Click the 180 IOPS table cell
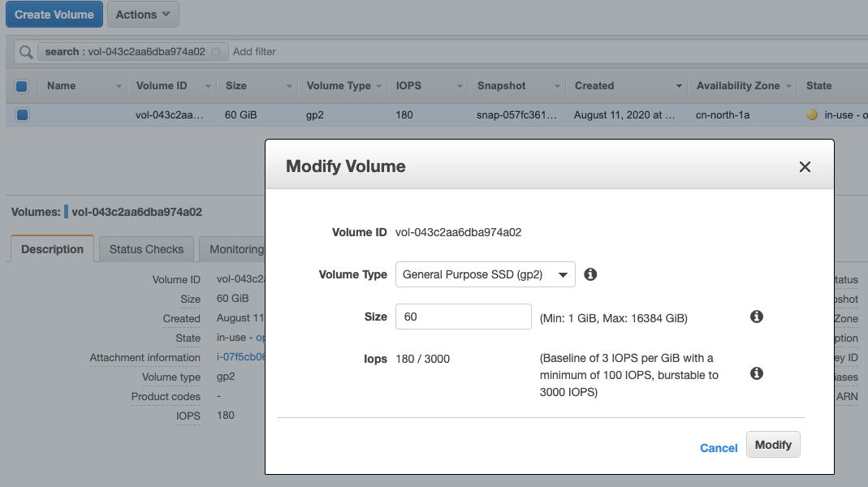 point(404,115)
